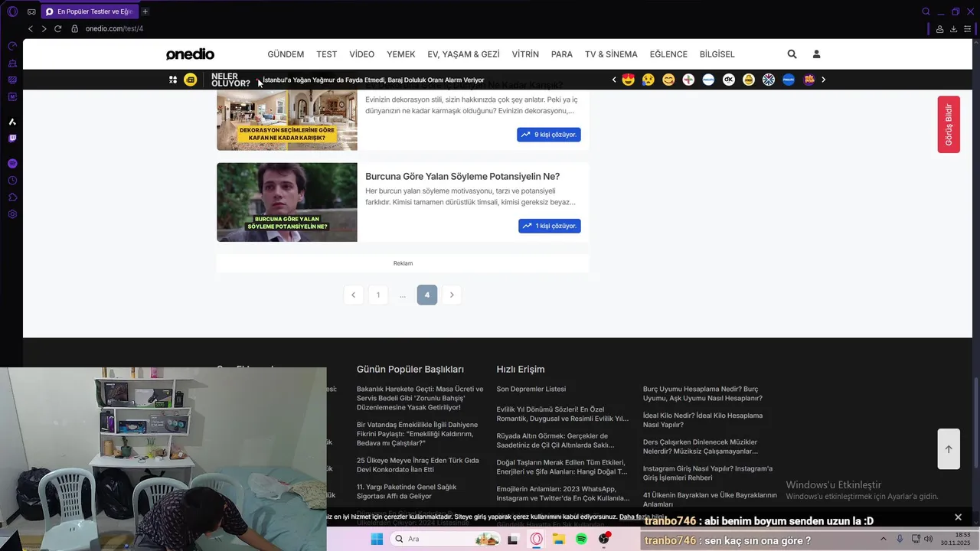Open Opera downloads icon
The image size is (980, 551).
953,29
